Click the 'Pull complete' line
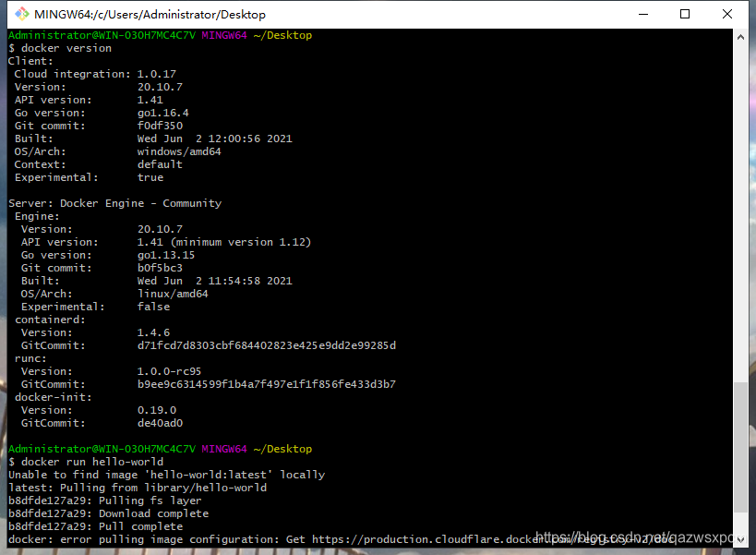Screen dimensions: 756x555 [95, 526]
